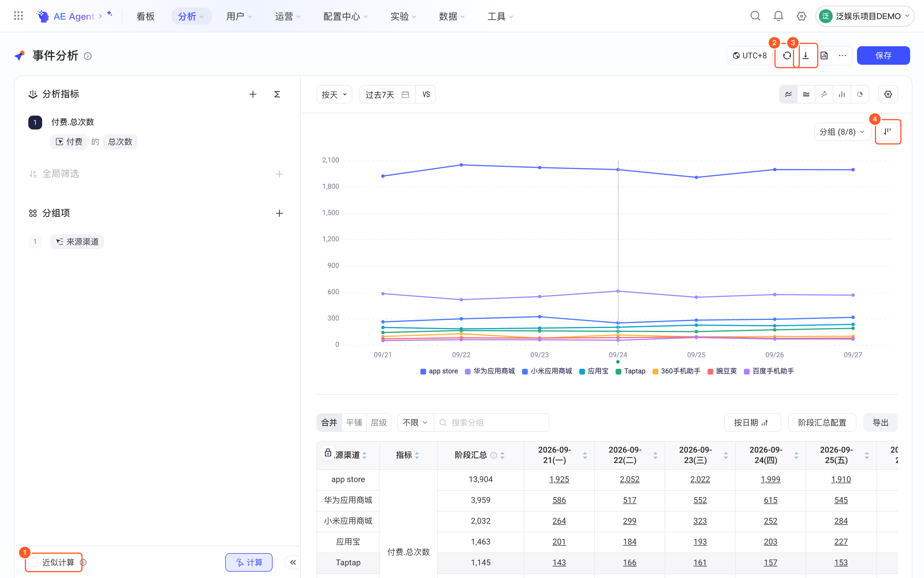The width and height of the screenshot is (924, 578).
Task: Click the sigma formula icon
Action: (x=277, y=94)
